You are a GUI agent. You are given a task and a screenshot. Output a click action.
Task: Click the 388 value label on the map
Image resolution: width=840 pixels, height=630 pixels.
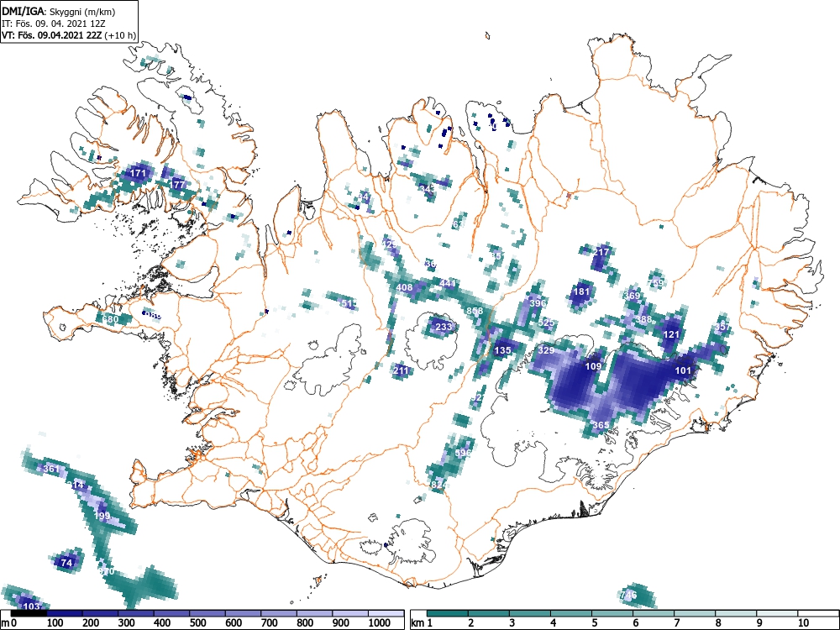[644, 319]
